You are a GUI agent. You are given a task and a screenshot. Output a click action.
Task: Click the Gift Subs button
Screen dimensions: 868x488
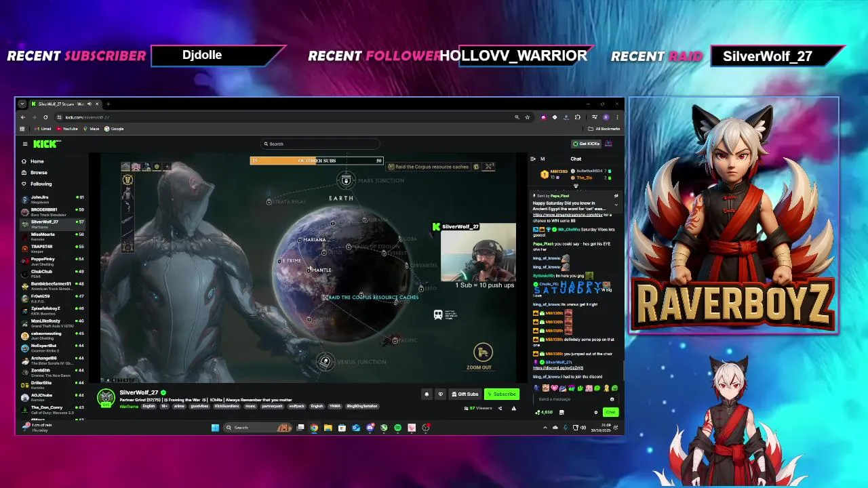(x=465, y=394)
